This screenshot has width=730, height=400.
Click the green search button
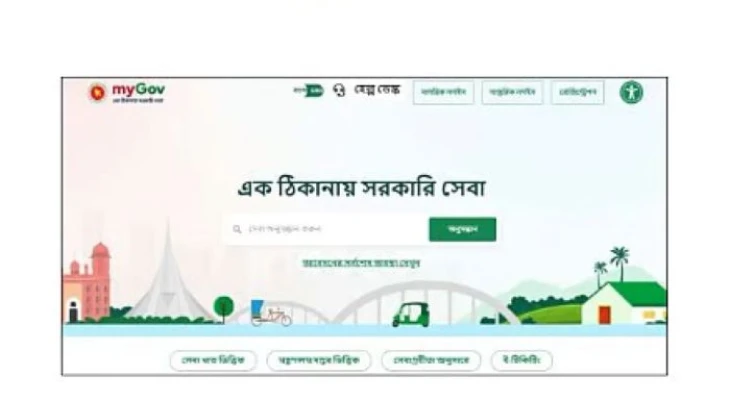462,229
